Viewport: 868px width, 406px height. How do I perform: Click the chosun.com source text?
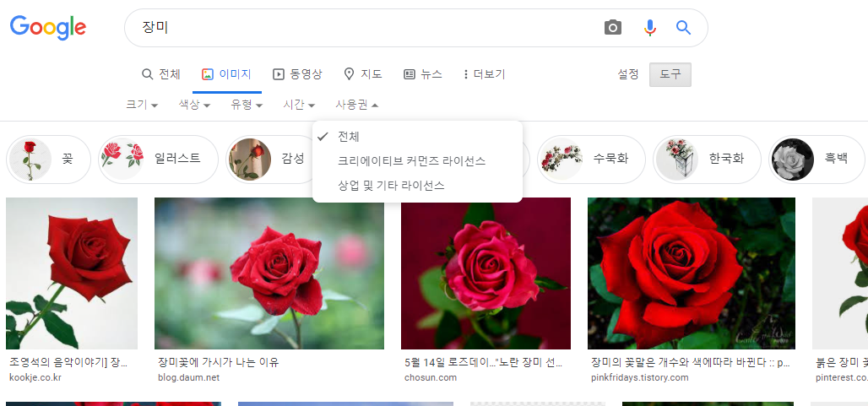[x=431, y=378]
